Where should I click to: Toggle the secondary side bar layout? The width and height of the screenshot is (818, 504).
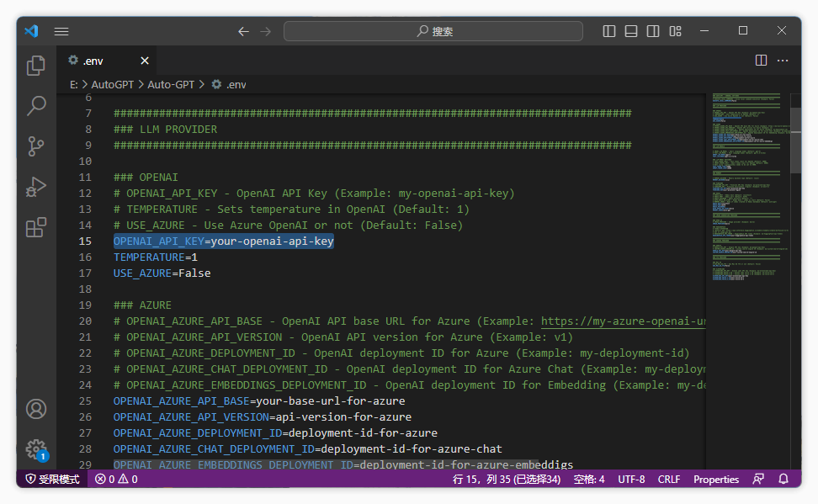click(653, 31)
